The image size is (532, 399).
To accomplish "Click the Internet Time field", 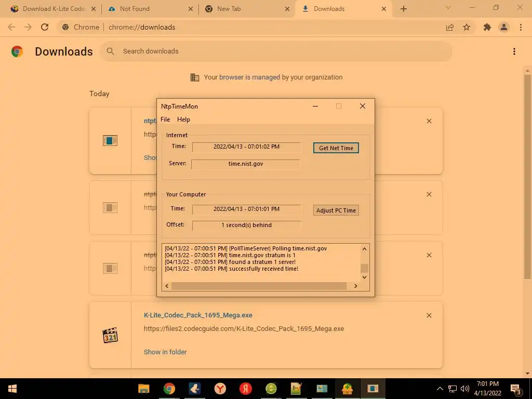I will [246, 147].
